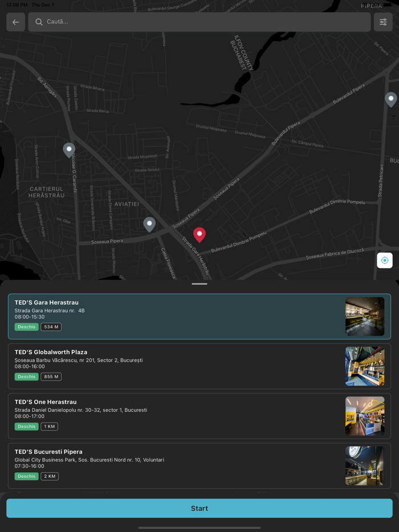Select the gray pin near Aviației
399x532 pixels.
click(x=149, y=224)
